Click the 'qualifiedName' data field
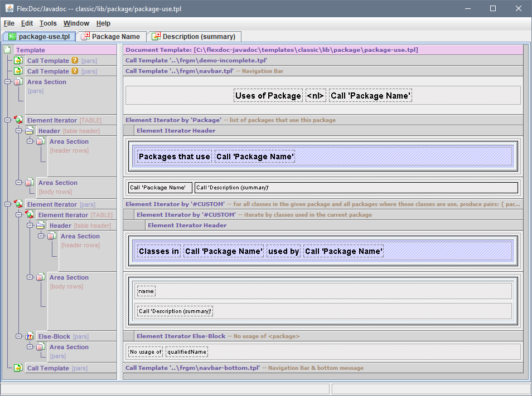Screen dimensions: 532x396 [186, 352]
